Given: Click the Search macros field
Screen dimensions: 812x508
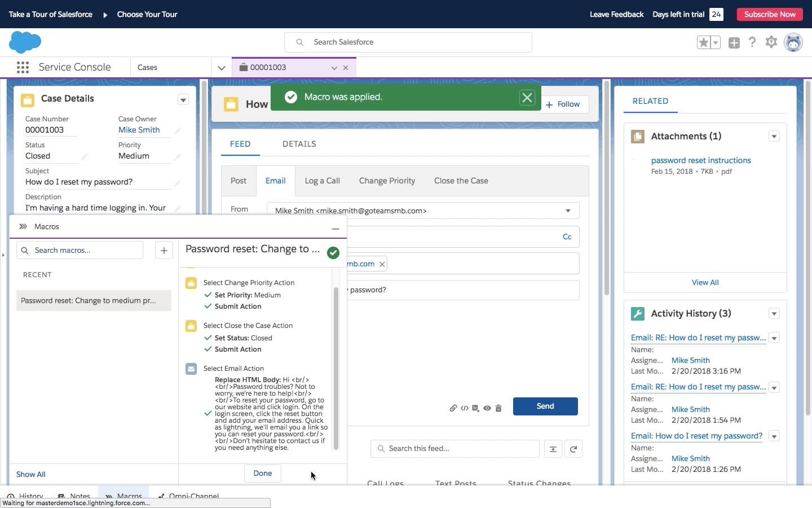Looking at the screenshot, I should 80,250.
